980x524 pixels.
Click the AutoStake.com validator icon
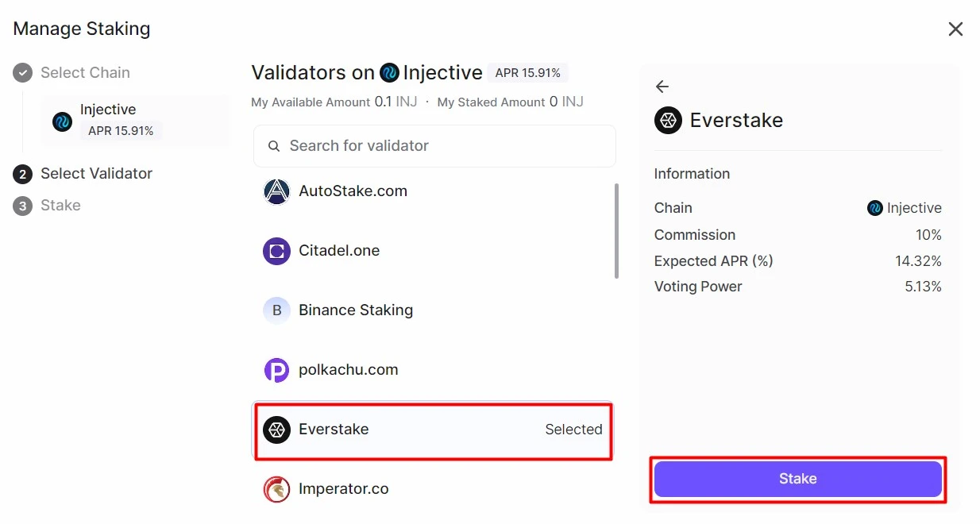[x=276, y=191]
